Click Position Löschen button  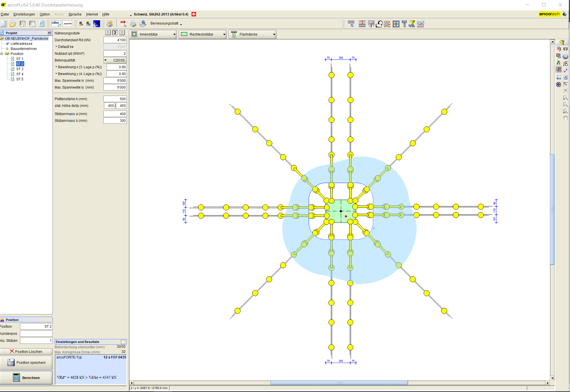[26, 351]
